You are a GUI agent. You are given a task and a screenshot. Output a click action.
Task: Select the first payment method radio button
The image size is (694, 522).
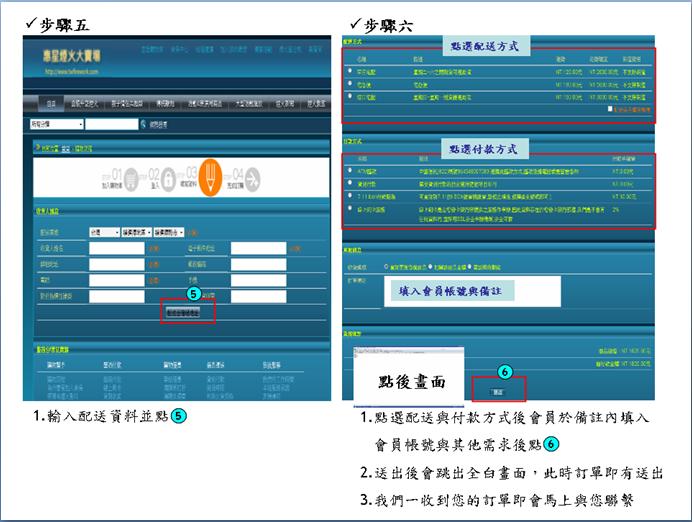[350, 172]
